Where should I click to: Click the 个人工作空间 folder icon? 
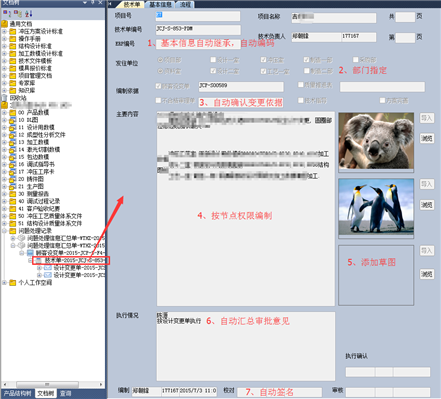click(x=13, y=283)
